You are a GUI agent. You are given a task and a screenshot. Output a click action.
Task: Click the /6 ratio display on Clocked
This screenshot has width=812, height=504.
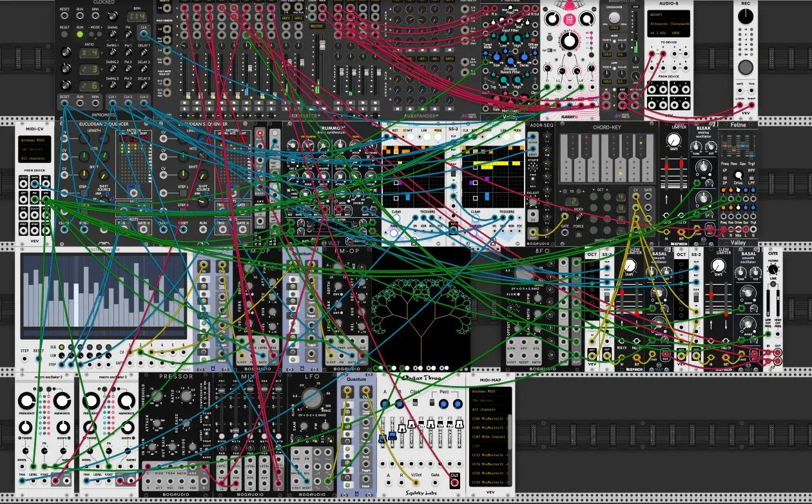pos(88,85)
